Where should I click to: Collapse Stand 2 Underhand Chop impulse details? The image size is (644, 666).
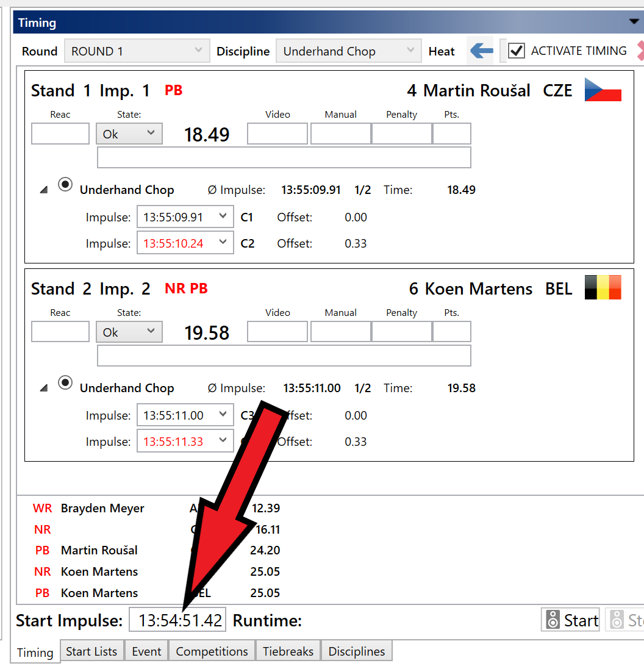(44, 389)
